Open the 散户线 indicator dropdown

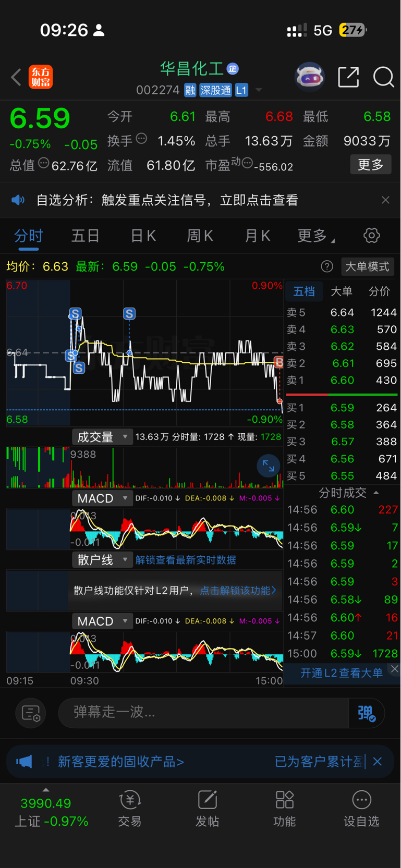point(102,560)
